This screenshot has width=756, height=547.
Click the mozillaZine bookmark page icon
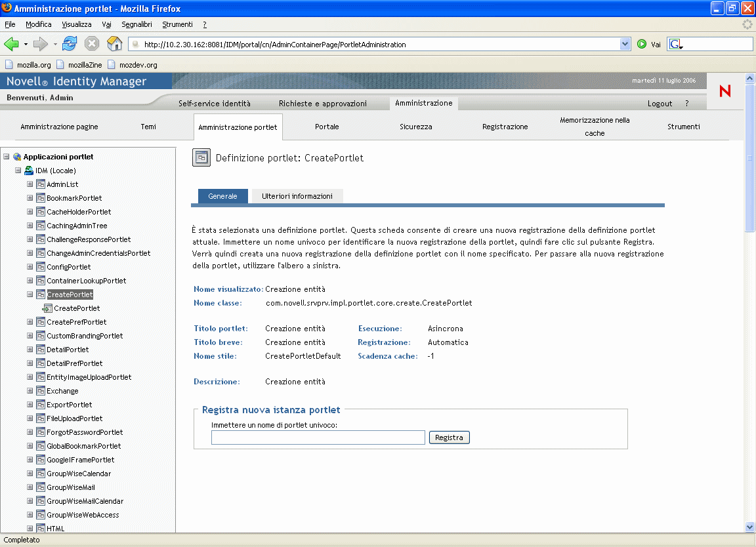(60, 64)
